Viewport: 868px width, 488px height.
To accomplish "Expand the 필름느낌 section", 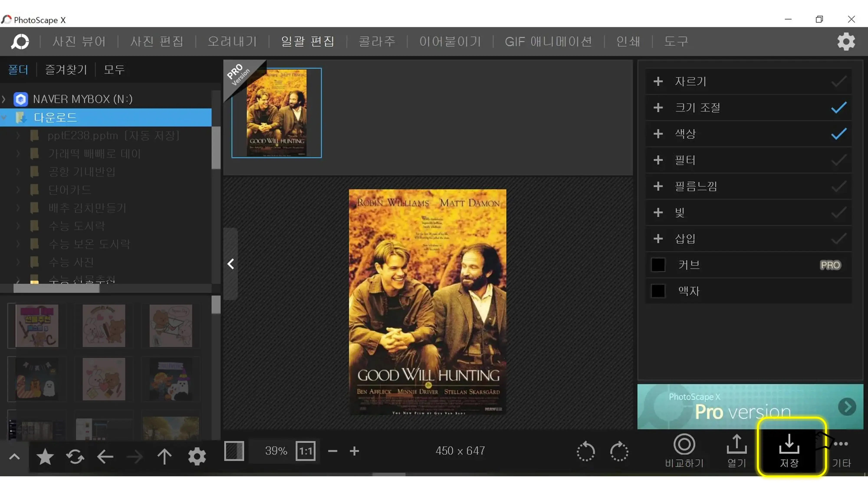I will (658, 187).
